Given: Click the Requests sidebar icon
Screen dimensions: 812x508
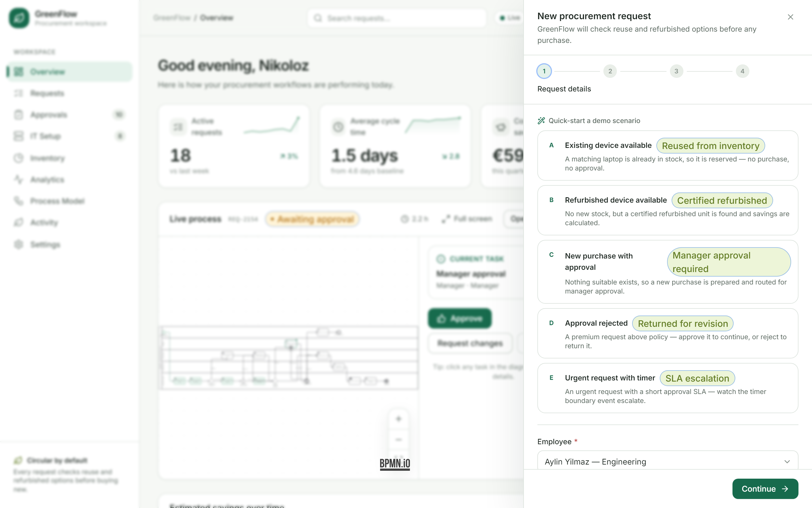Looking at the screenshot, I should tap(19, 93).
